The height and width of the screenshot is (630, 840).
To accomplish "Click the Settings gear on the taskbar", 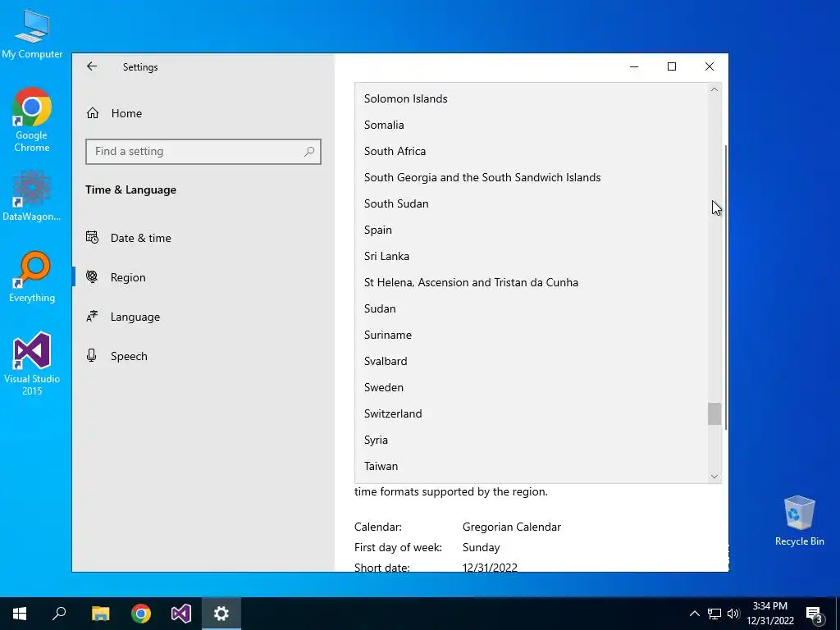I will 221,614.
